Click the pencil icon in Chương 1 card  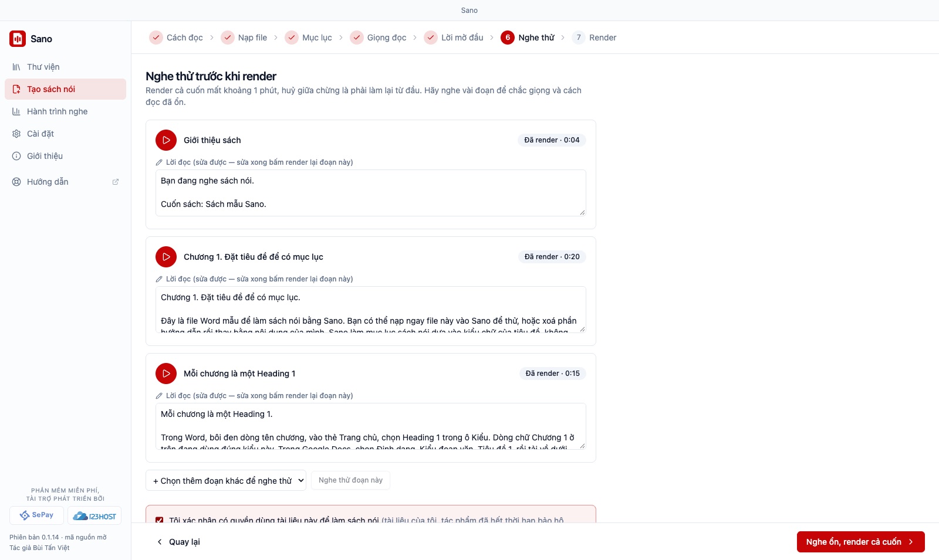159,279
